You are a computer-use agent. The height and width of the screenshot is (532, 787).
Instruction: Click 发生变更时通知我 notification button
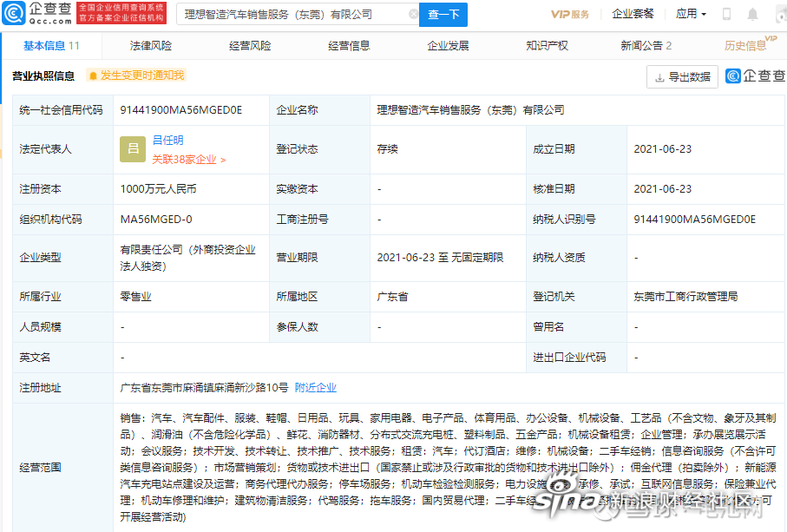[x=136, y=76]
